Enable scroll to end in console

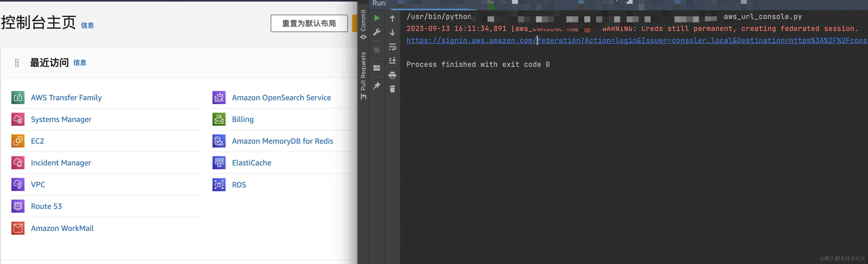coord(392,61)
